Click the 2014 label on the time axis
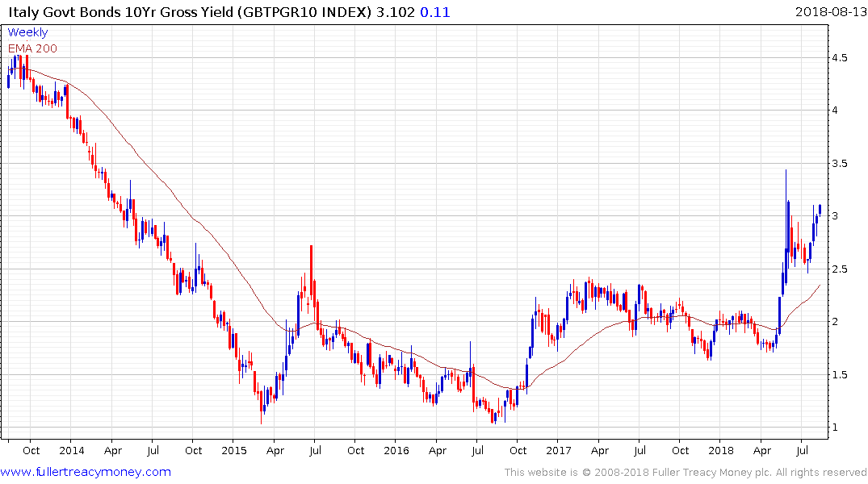868x484 pixels. point(71,450)
